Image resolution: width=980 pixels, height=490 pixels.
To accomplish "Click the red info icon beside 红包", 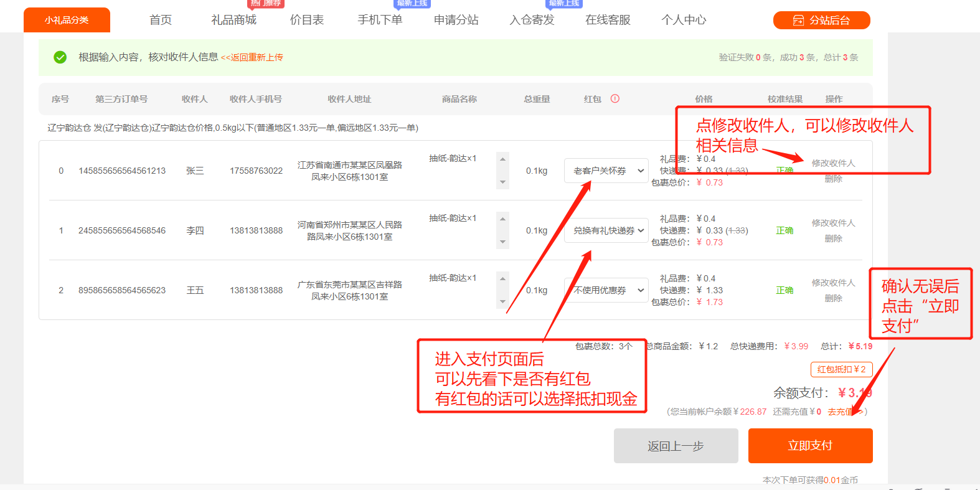I will 615,98.
